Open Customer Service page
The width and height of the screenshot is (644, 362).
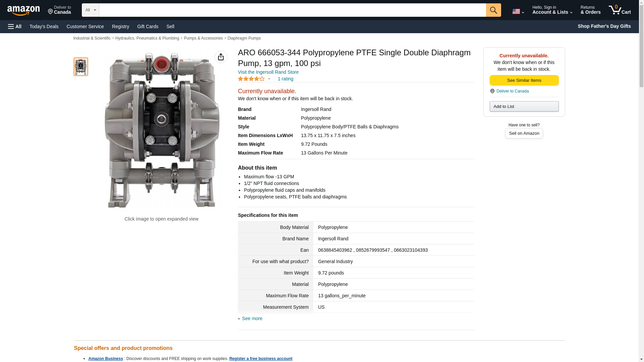(x=85, y=26)
